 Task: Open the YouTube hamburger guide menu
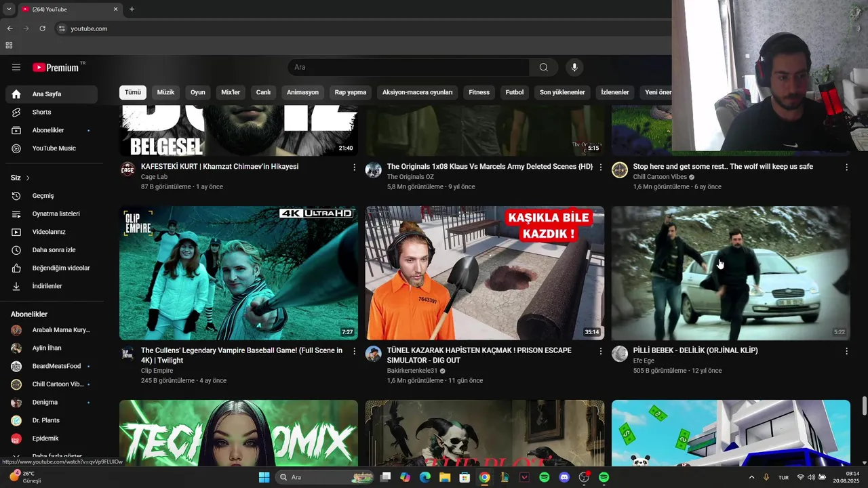pos(16,67)
